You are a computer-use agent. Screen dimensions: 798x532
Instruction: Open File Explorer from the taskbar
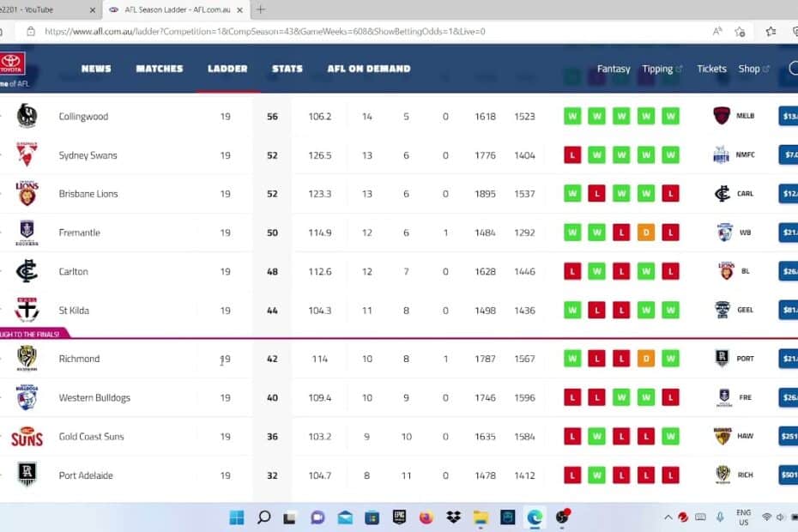481,517
